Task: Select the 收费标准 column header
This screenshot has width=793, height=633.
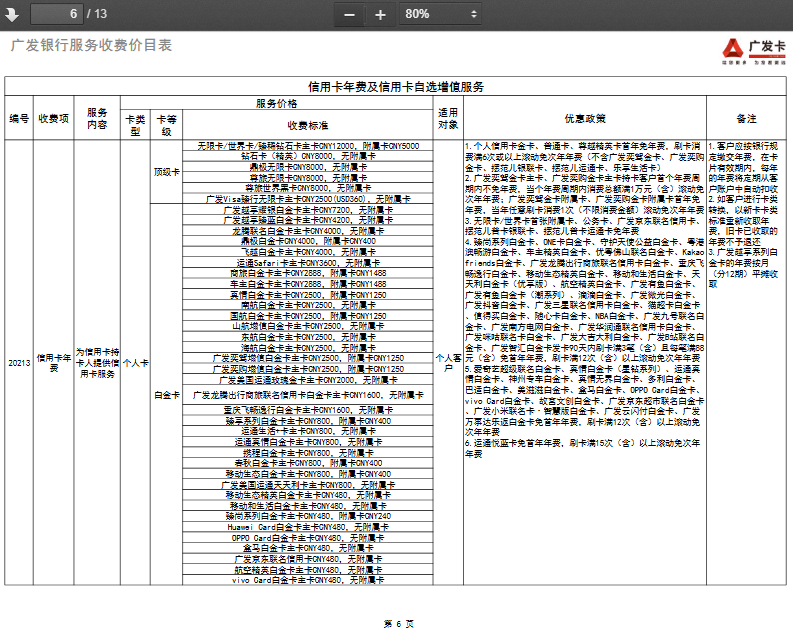Action: (307, 125)
